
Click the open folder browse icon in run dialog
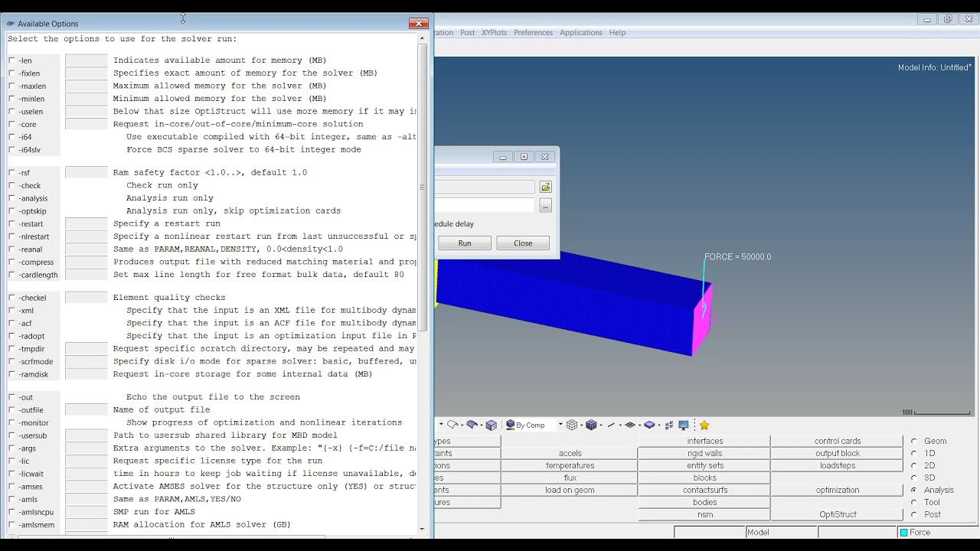pos(545,187)
